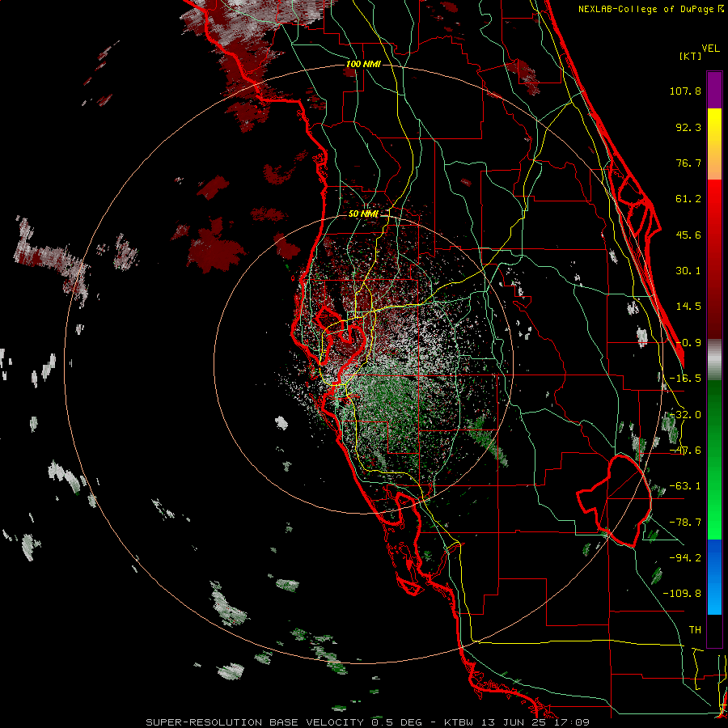This screenshot has height=728, width=728.
Task: Click the blue segment of the color bar
Action: coord(714,577)
